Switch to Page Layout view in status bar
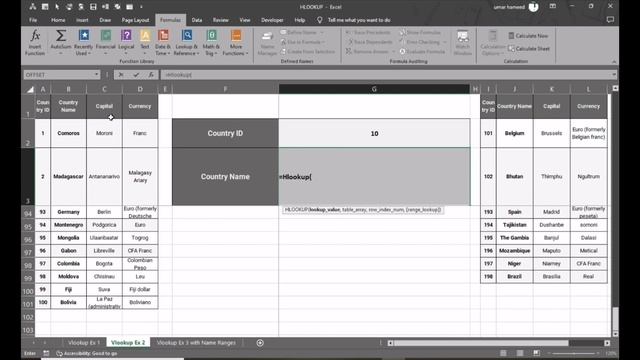Viewport: 640px width, 360px height. 520,353
